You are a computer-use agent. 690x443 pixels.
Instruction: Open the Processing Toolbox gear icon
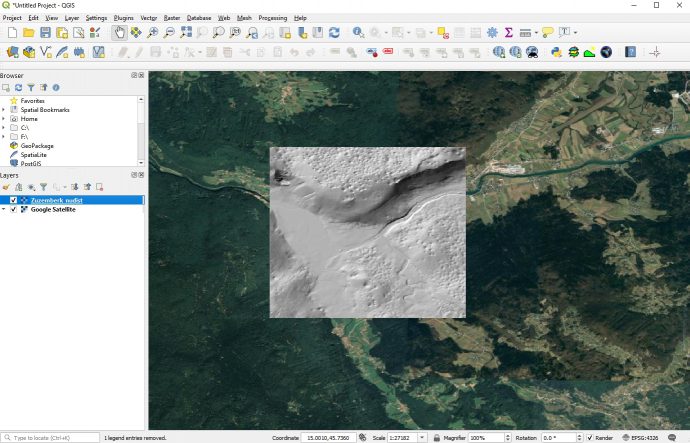492,33
